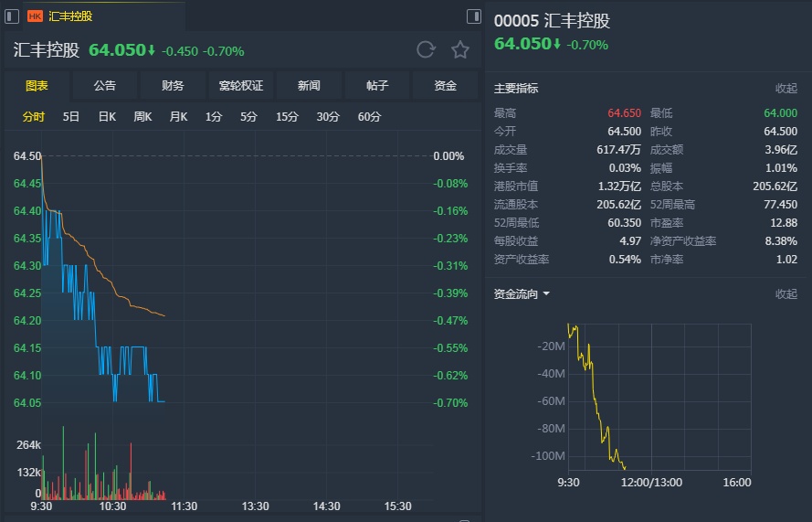This screenshot has height=522, width=812.
Task: Click the 净资产收益率 value 8.38%
Action: [782, 241]
